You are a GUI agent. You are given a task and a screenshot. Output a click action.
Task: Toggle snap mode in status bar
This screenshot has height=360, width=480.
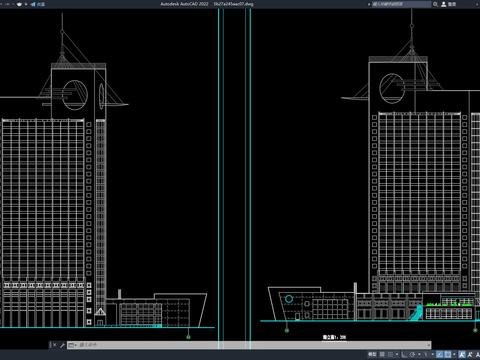tap(390, 354)
